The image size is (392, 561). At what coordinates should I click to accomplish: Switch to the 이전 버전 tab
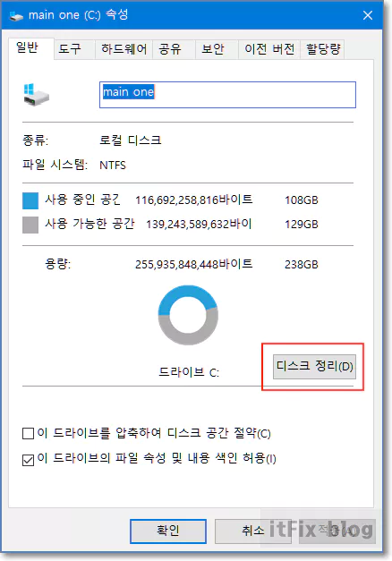click(x=269, y=49)
